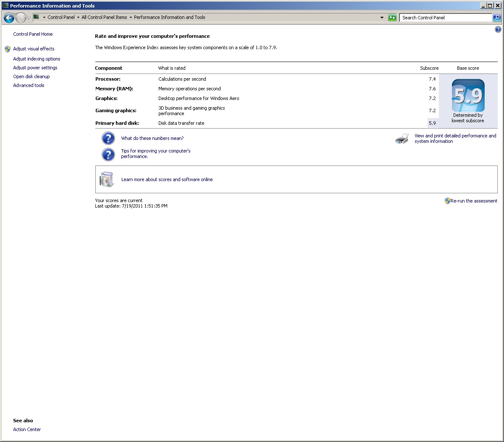Viewport: 504px width, 442px height.
Task: Click the Processor subscore 7.4
Action: pyautogui.click(x=432, y=79)
